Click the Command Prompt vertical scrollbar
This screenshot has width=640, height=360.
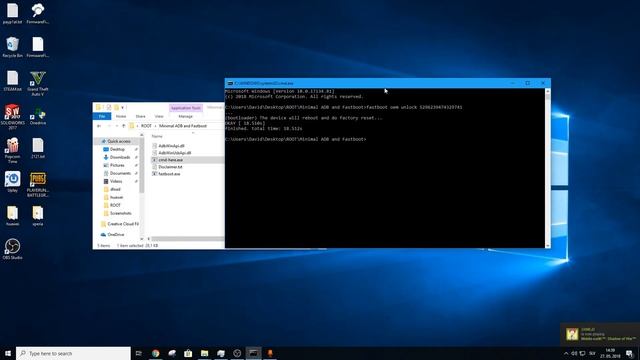point(548,168)
